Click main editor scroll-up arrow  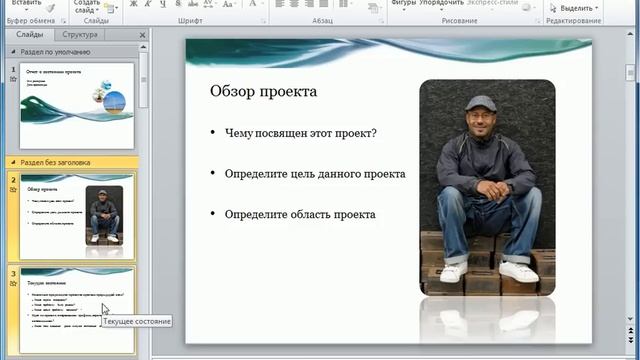631,34
